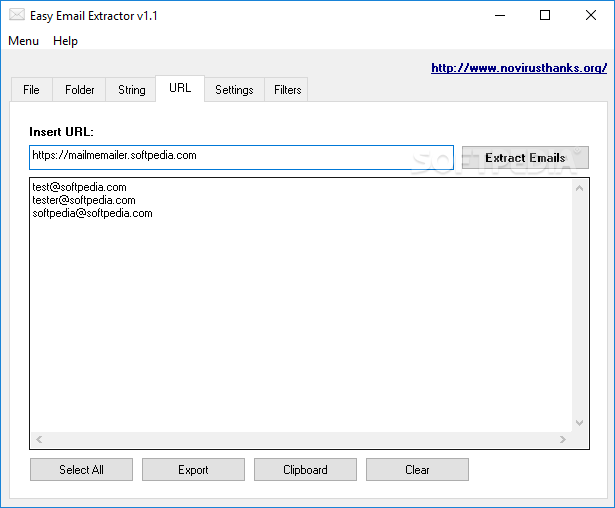Open the novirusthanks.org link
This screenshot has height=508, width=615.
pyautogui.click(x=519, y=68)
